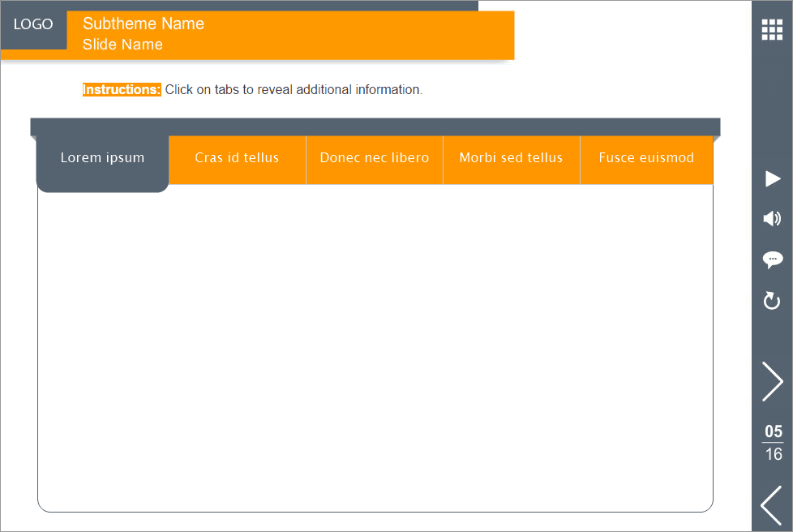Switch to the Cras id tellus tab

click(x=237, y=157)
